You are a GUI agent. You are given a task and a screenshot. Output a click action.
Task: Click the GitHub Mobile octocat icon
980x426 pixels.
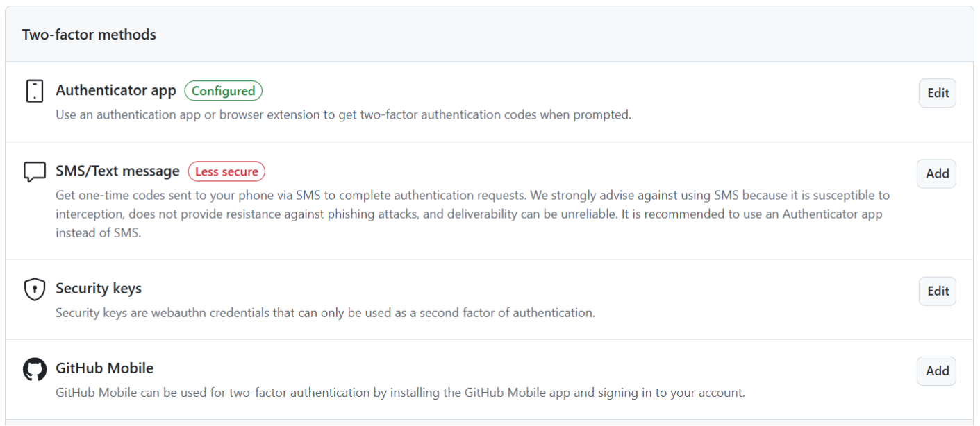[x=35, y=369]
